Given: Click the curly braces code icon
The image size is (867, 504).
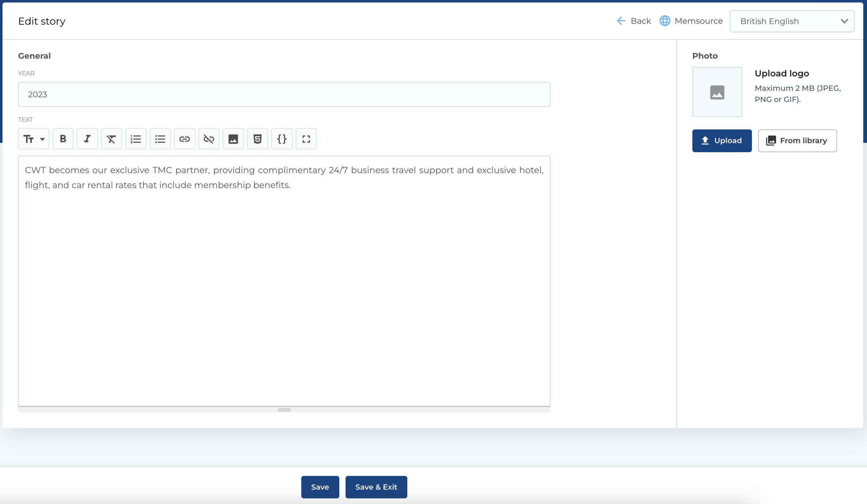Looking at the screenshot, I should 282,139.
